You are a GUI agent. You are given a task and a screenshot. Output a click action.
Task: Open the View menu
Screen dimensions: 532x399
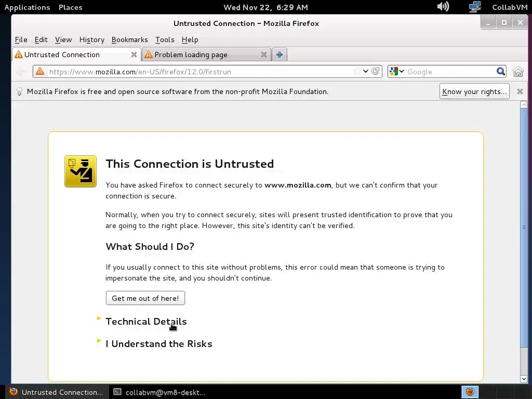(63, 39)
